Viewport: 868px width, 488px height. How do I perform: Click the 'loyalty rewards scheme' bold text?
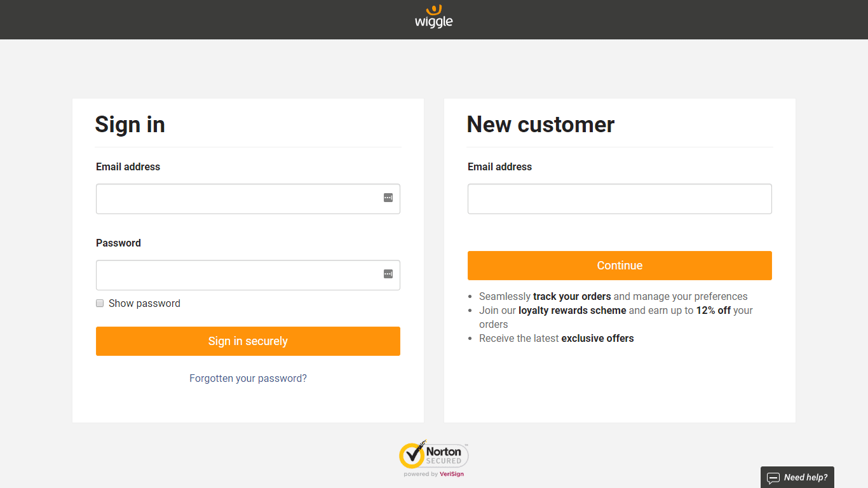[573, 311]
